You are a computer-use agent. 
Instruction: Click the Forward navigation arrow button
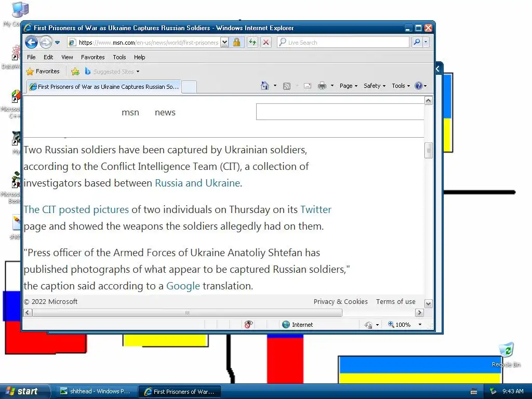(46, 43)
